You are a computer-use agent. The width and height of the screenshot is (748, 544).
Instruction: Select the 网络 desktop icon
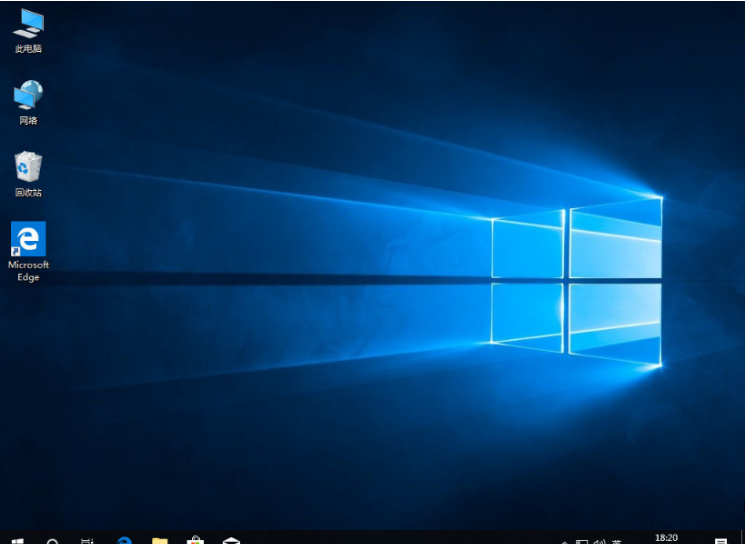tap(28, 103)
